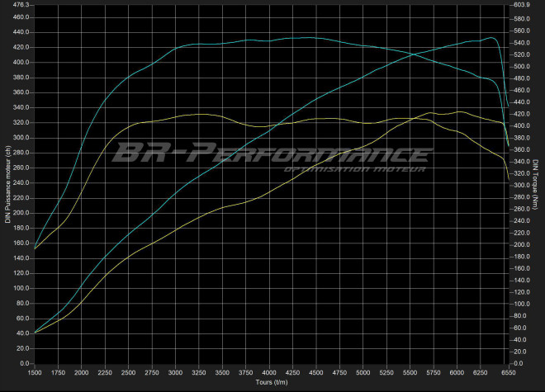Screen dimensions: 545x392
Task: Click the 100.0 label on the power axis
Action: pos(21,288)
